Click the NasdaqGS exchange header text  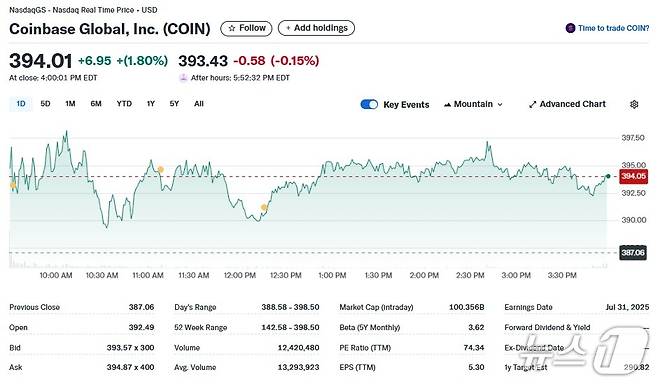[83, 10]
